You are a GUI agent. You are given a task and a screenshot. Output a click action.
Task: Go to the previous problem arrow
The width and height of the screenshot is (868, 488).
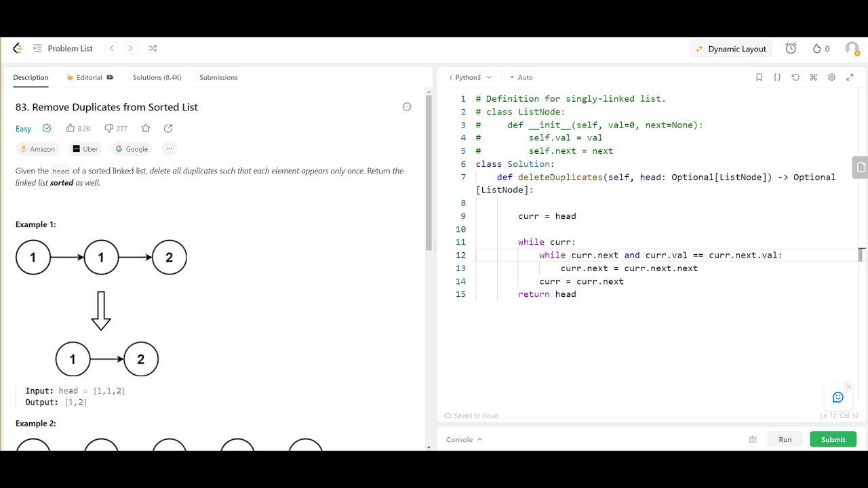(112, 48)
